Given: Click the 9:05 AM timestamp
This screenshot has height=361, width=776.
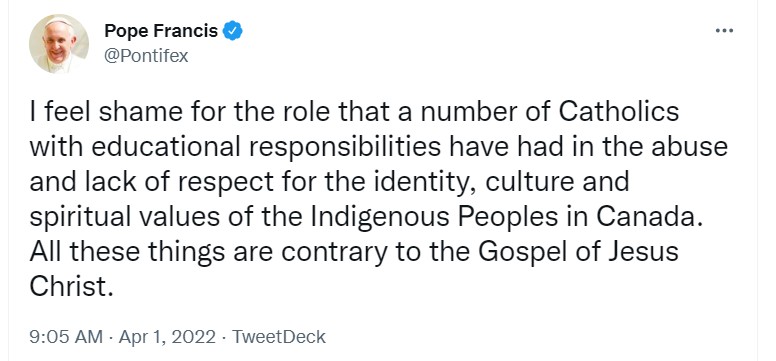Looking at the screenshot, I should click(x=66, y=337).
